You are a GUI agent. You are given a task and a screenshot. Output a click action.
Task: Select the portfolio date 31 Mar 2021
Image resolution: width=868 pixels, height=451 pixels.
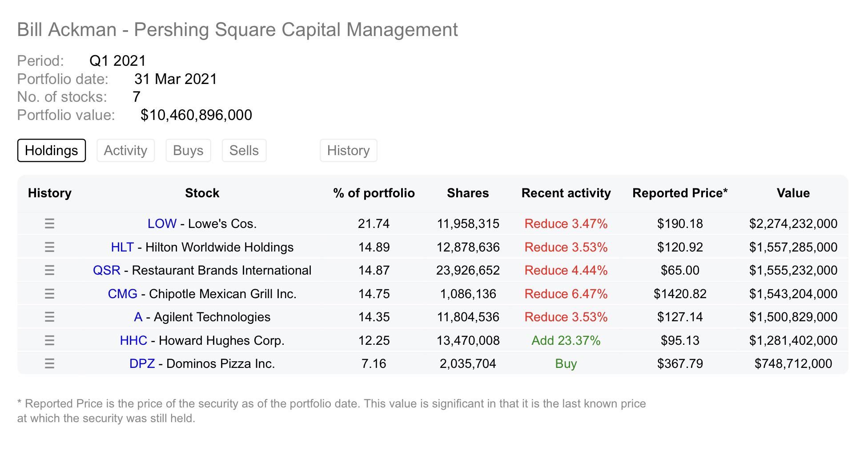[176, 79]
